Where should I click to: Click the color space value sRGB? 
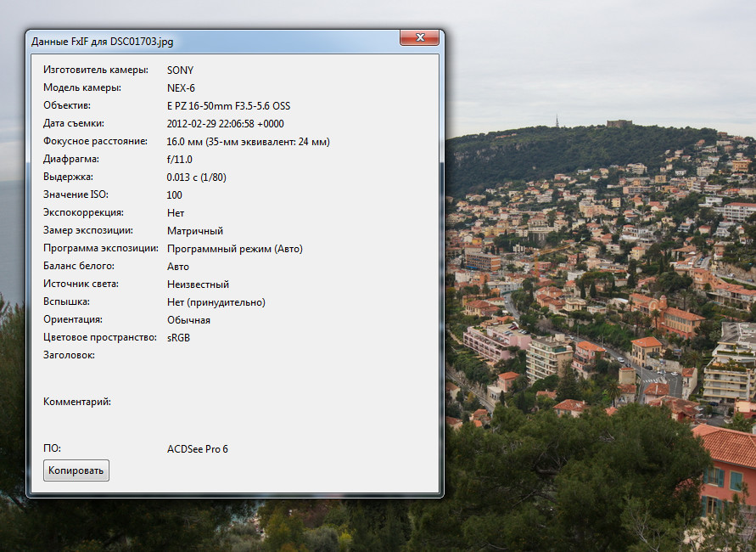pos(179,337)
